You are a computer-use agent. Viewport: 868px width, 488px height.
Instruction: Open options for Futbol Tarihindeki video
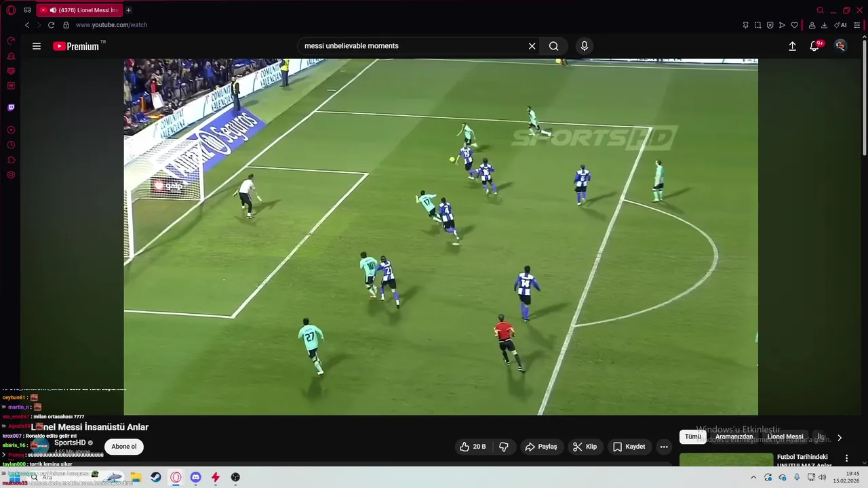point(846,459)
